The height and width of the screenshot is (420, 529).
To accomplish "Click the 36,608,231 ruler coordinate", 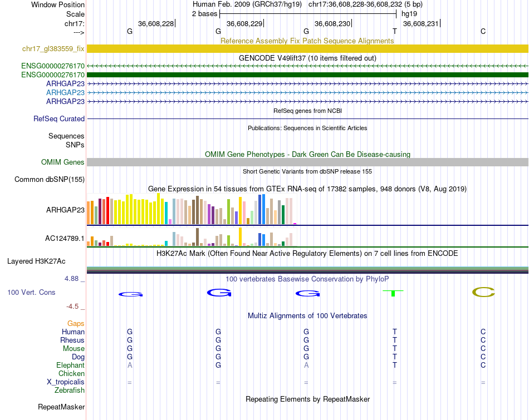I will click(421, 23).
